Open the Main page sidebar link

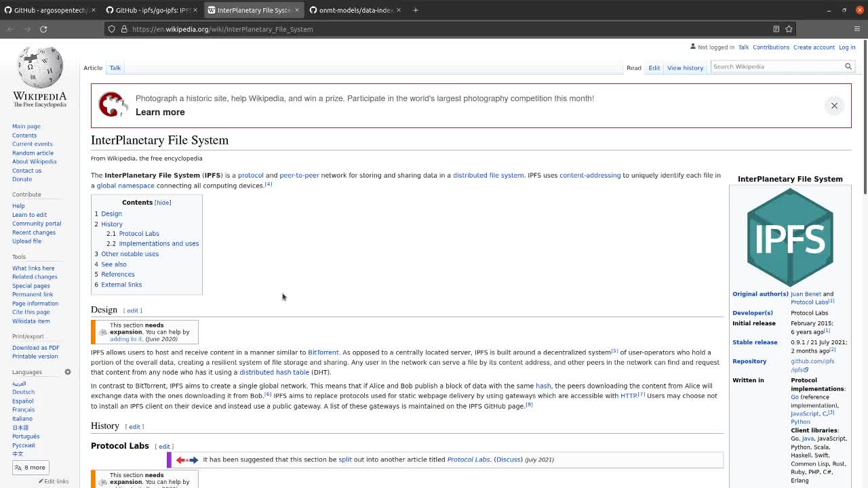[x=26, y=126]
